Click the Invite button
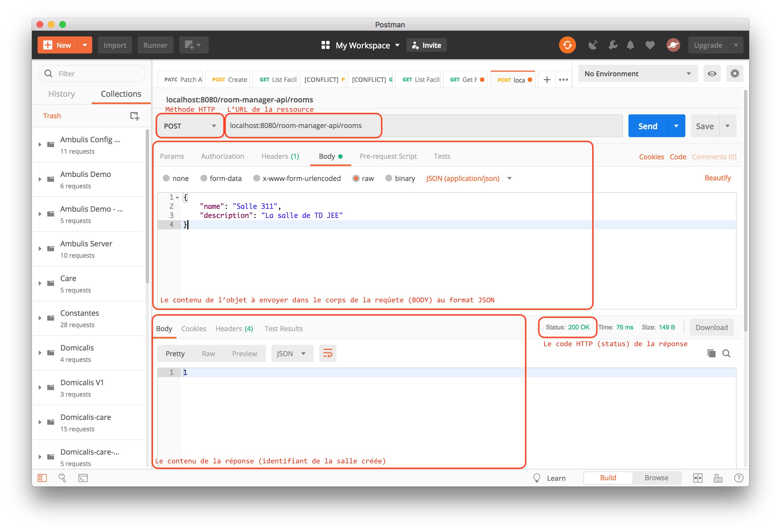This screenshot has height=532, width=781. [x=426, y=45]
